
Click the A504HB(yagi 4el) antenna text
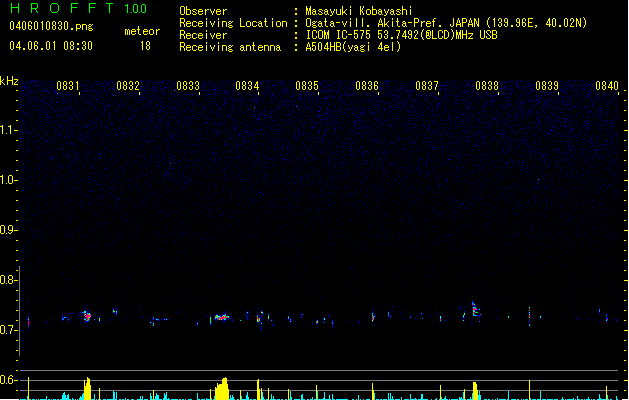[353, 47]
